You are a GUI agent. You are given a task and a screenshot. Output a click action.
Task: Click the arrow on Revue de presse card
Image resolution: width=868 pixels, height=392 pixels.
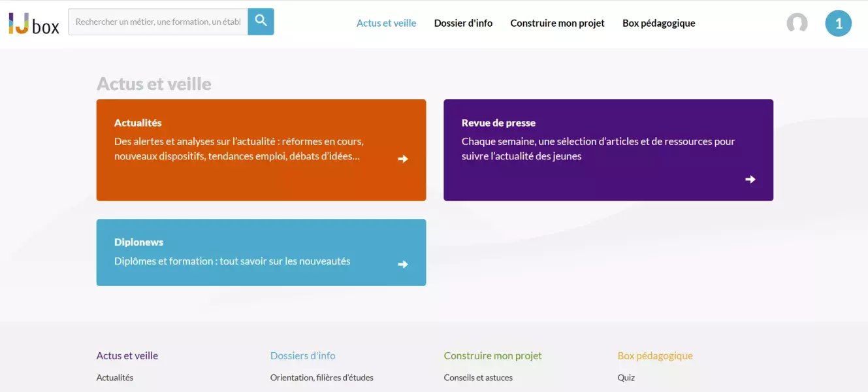750,179
